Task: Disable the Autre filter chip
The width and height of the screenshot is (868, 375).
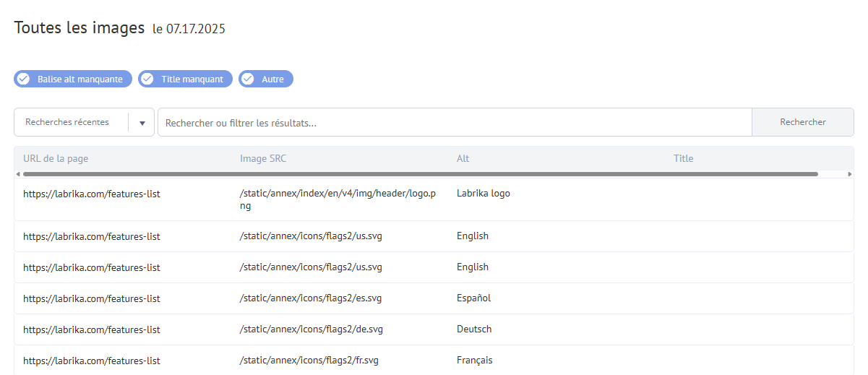Action: pos(265,79)
